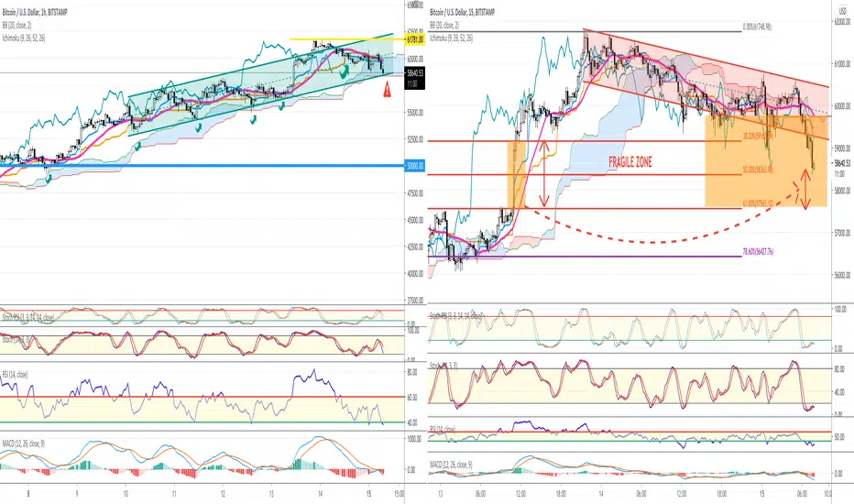
Task: Click the yellow 61781.00 price label
Action: [x=415, y=39]
